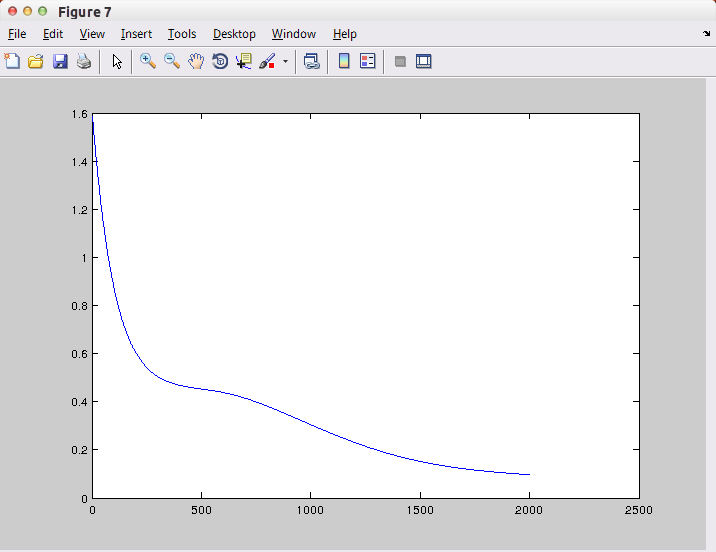Select the Edit Plot arrow tool
The height and width of the screenshot is (552, 716).
117,61
